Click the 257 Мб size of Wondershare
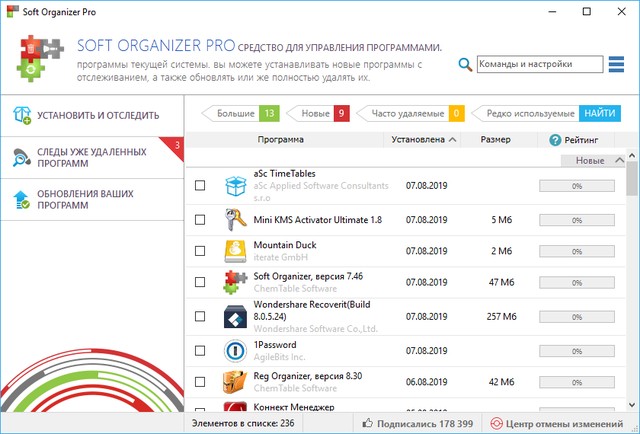 pyautogui.click(x=501, y=316)
